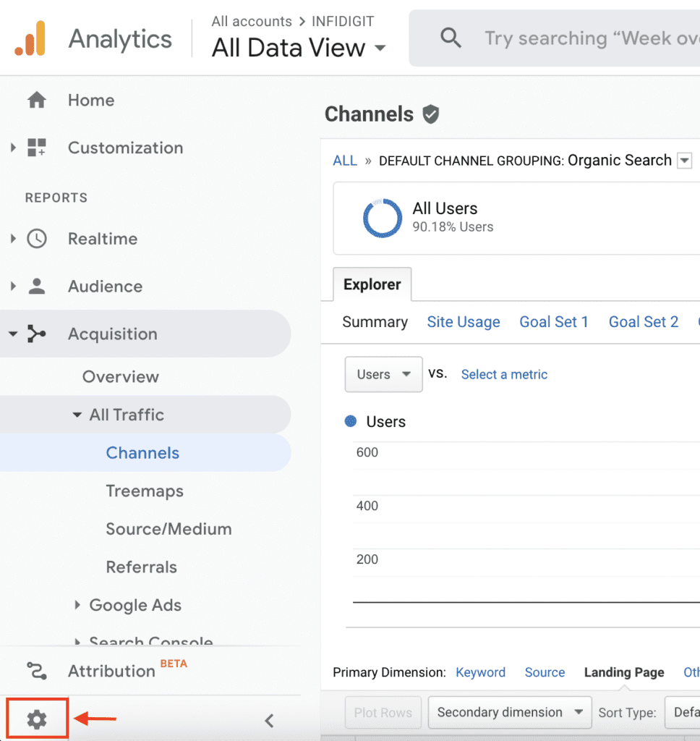Open the Realtime report clock icon

coord(36,239)
